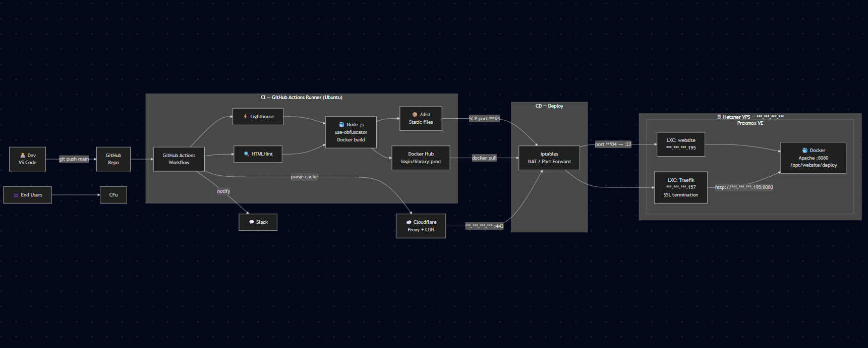The width and height of the screenshot is (868, 348).
Task: Click the 'Apache :8080' text
Action: (814, 158)
